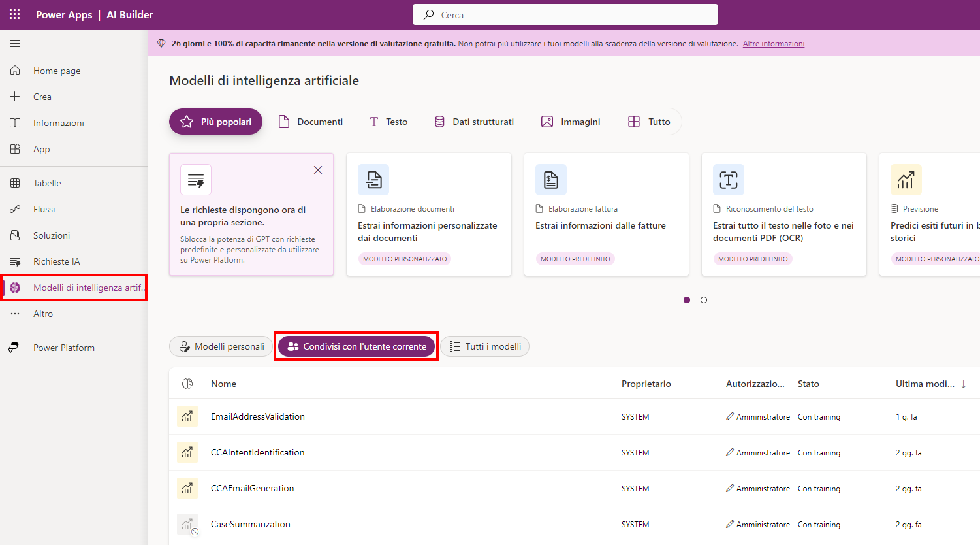Click the AI Builder header label

point(130,14)
